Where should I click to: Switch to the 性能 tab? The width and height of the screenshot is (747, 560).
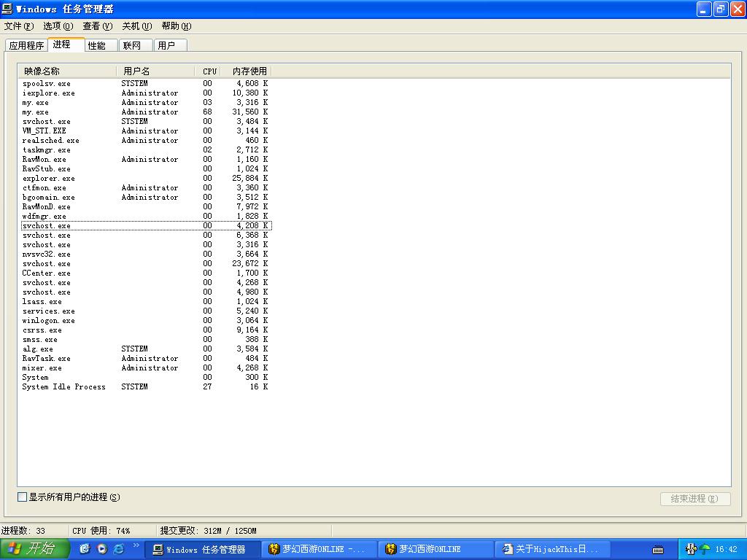pyautogui.click(x=101, y=45)
